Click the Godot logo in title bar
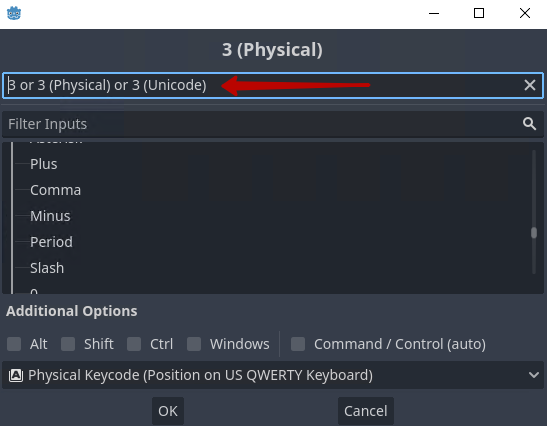Image resolution: width=547 pixels, height=426 pixels. click(x=14, y=13)
